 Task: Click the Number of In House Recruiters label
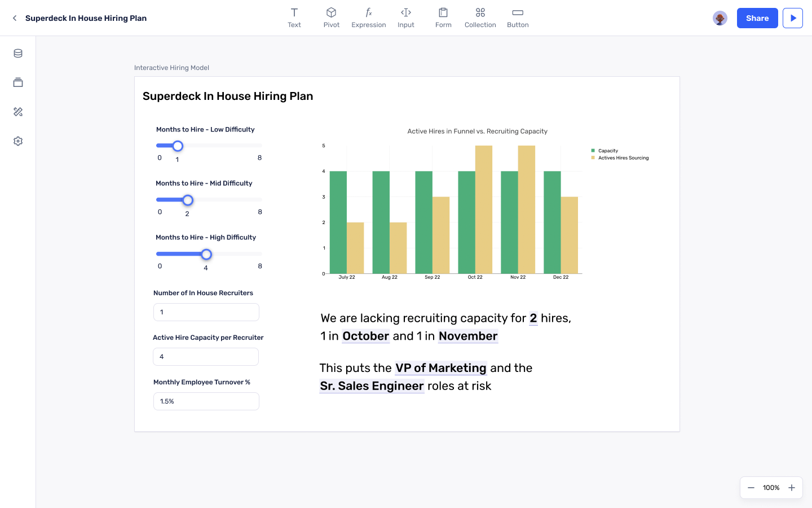point(203,293)
